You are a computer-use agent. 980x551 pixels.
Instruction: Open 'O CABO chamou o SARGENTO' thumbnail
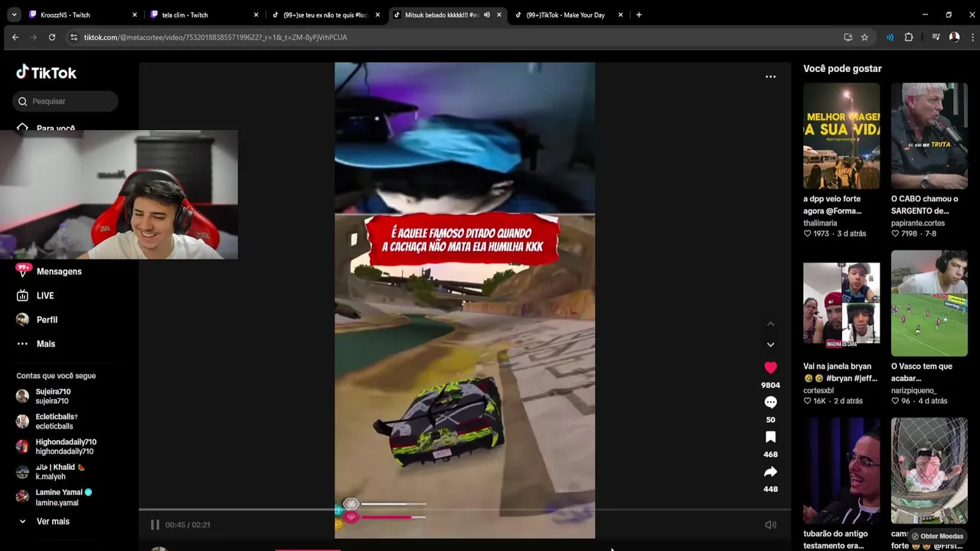pyautogui.click(x=929, y=135)
